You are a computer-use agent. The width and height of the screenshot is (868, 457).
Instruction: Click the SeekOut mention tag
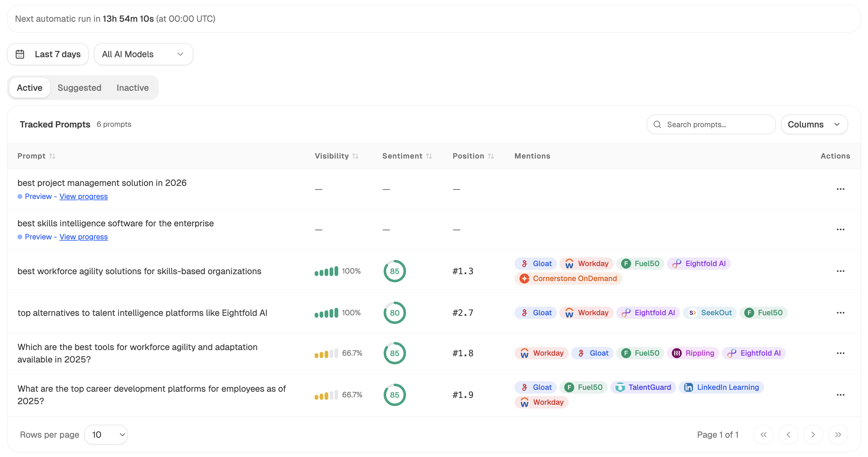[710, 313]
